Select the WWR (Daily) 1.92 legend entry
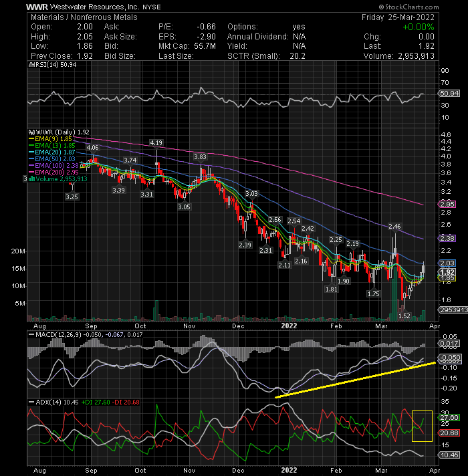Screen dimensions: 468x476 (60, 132)
